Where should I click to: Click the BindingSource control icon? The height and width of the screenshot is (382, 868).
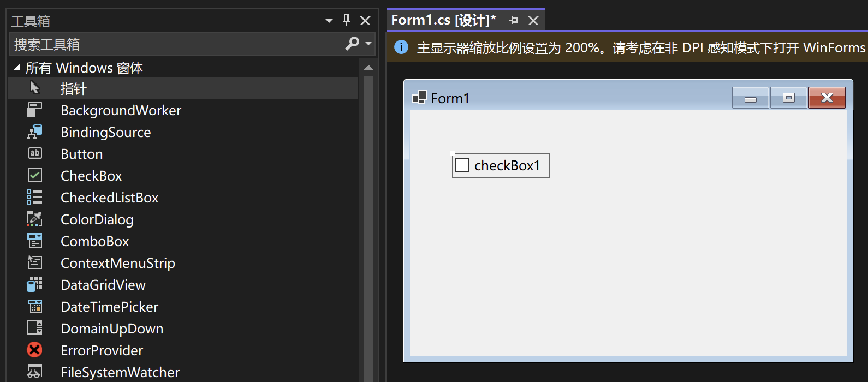pyautogui.click(x=34, y=132)
